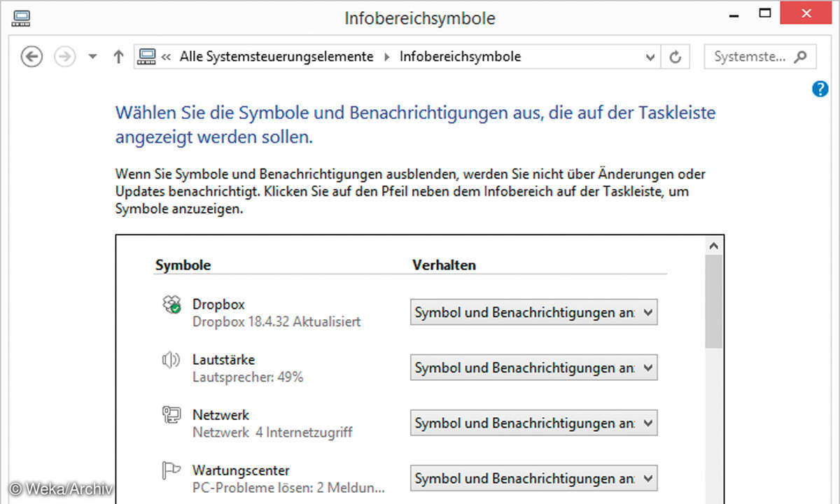
Task: Click the computer icon in address bar
Action: pos(147,57)
